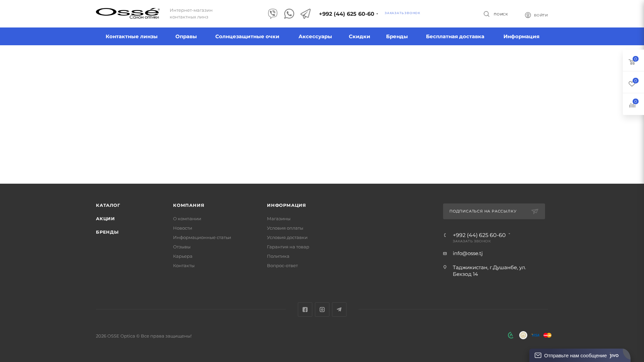
Task: Open Бренды menu item
Action: tap(397, 37)
